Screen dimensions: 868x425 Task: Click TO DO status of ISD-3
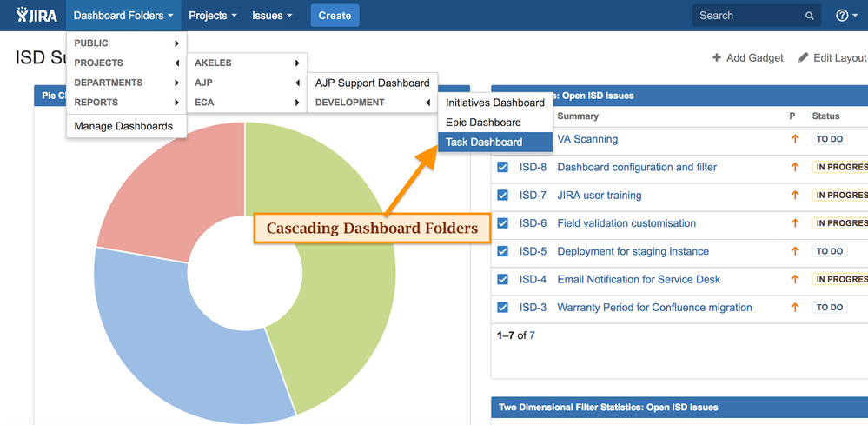coord(829,307)
